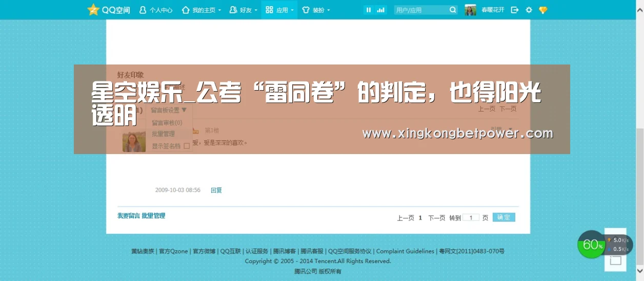Open the 认证服务 footer link

[x=257, y=251]
